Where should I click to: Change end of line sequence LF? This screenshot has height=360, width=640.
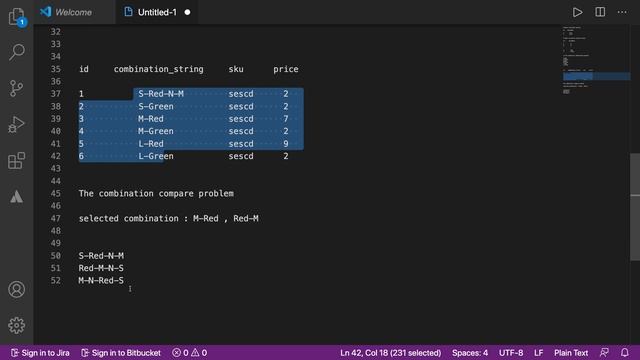538,353
